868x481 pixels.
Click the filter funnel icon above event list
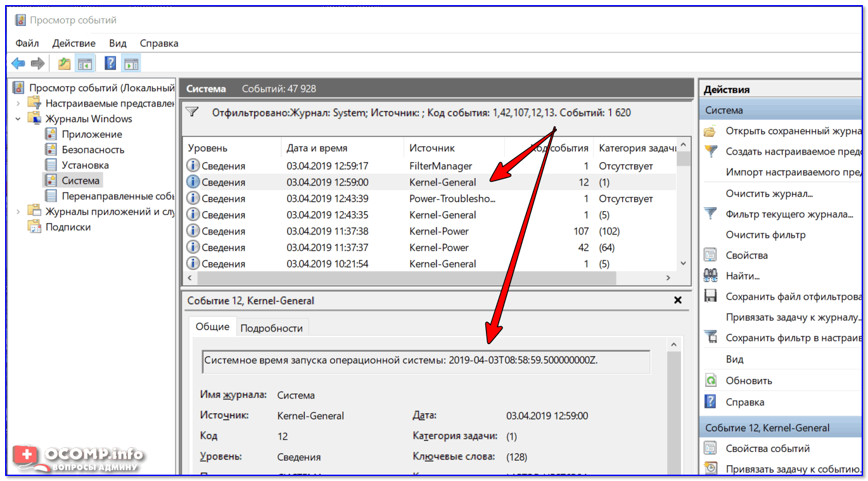pos(192,112)
